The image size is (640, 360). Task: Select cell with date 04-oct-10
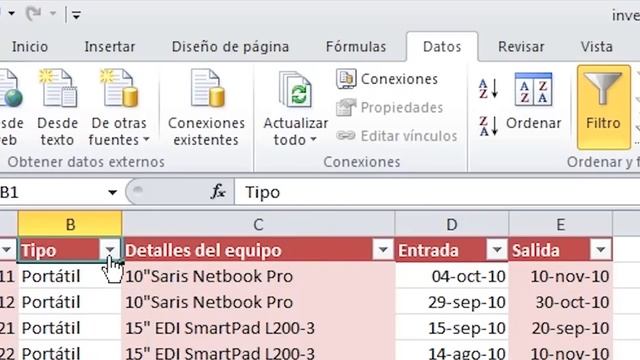[452, 276]
